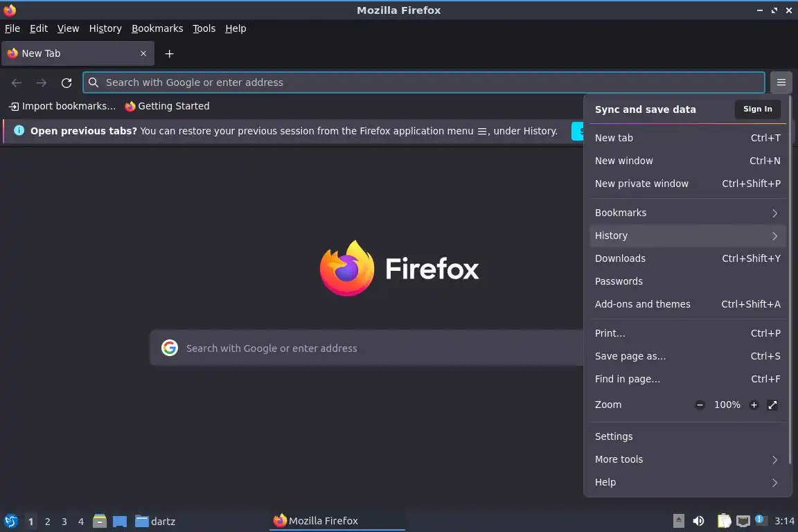Open the dartz folder taskbar item
The image size is (798, 532).
tap(155, 522)
